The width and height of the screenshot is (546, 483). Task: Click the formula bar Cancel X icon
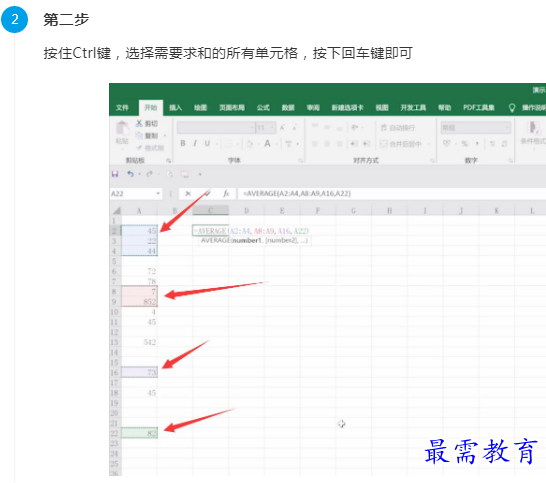tap(188, 194)
